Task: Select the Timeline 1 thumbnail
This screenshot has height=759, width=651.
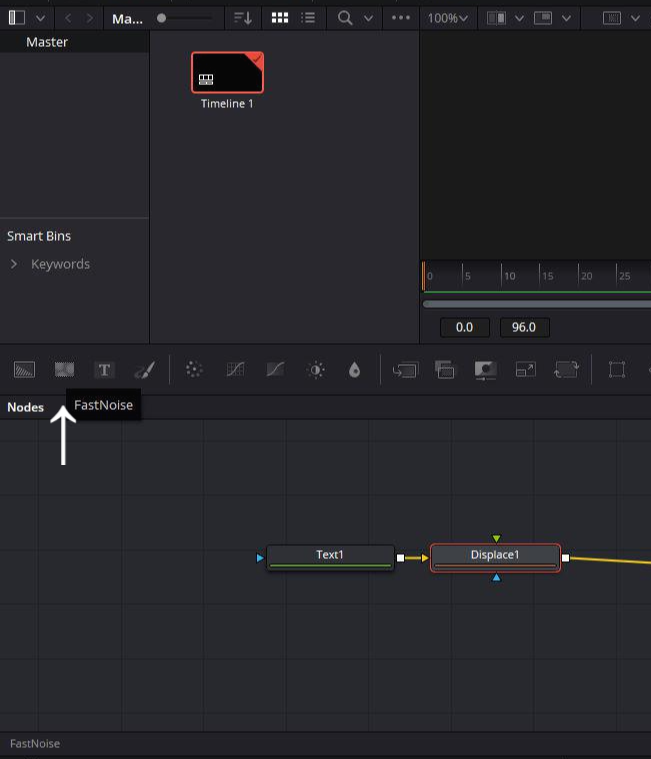Action: click(x=227, y=72)
